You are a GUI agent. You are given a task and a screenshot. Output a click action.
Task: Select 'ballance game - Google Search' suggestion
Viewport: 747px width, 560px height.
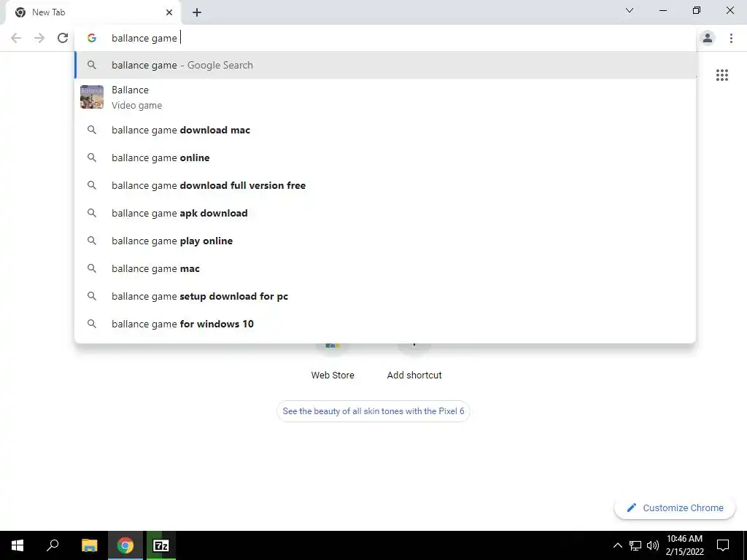[385, 65]
